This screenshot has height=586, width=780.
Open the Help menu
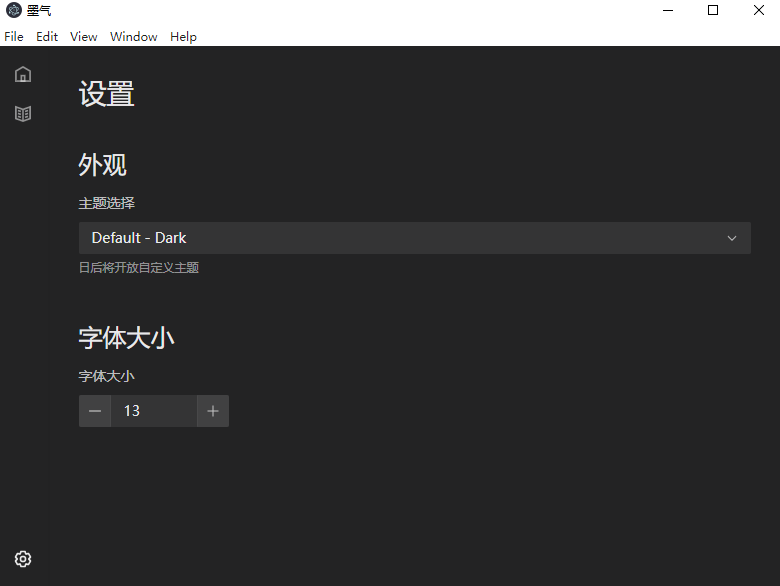(x=184, y=37)
